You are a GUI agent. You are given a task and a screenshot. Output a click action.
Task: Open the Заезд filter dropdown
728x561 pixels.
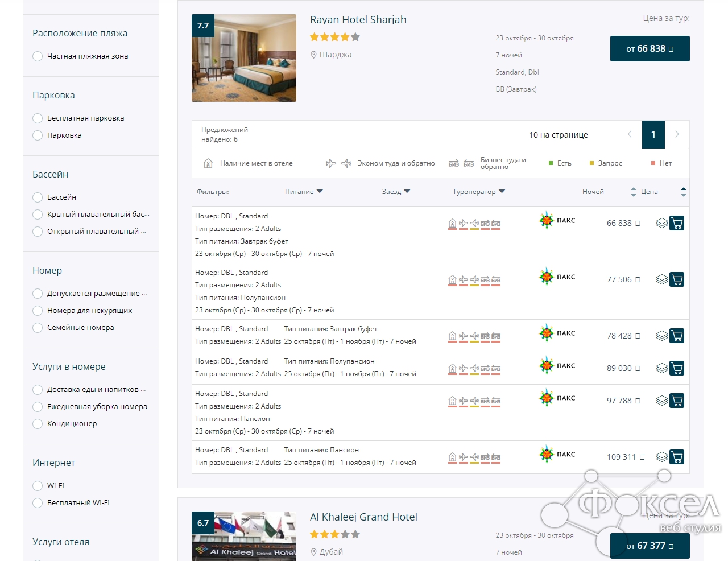396,192
